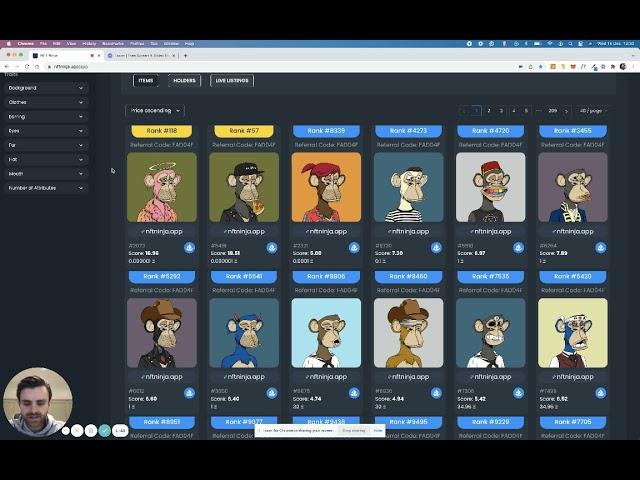Switch to Loom browser tab
This screenshot has height=480, width=640.
click(141, 56)
